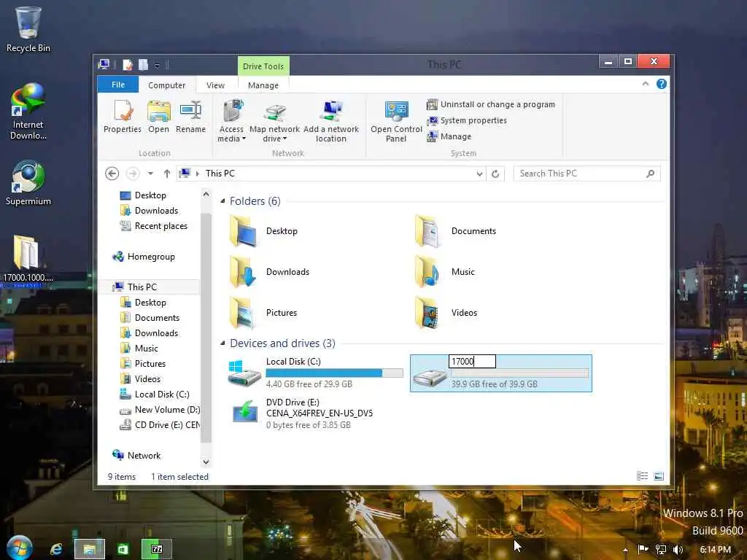The height and width of the screenshot is (560, 747).
Task: Select the Local Disk (C:) drive
Action: coord(315,373)
